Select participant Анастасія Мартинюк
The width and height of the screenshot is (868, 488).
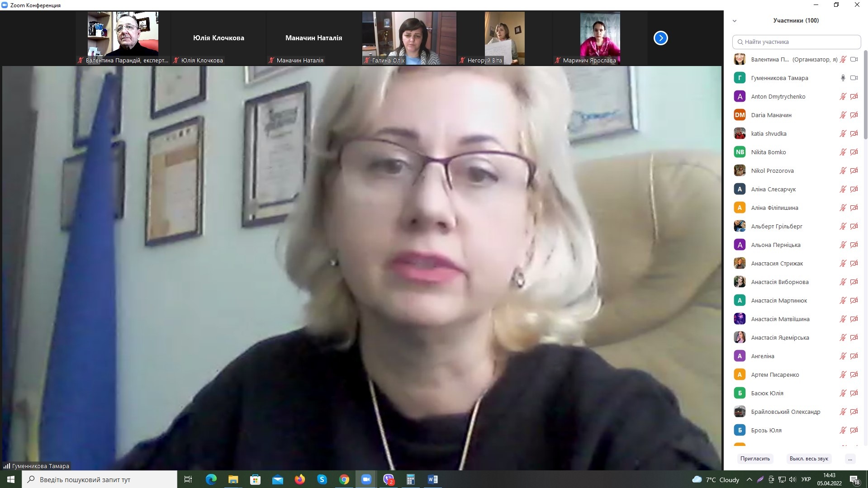click(797, 300)
